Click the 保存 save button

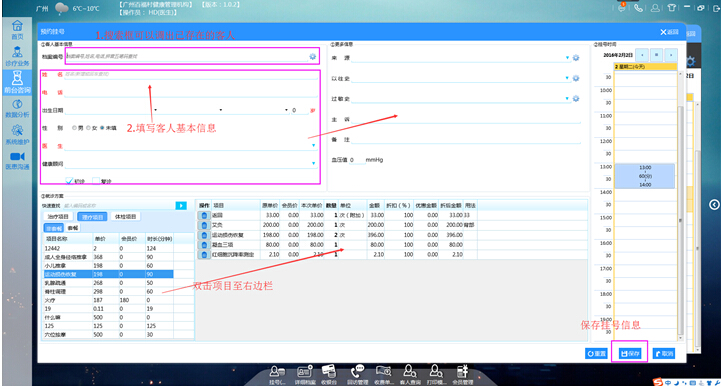coord(630,354)
